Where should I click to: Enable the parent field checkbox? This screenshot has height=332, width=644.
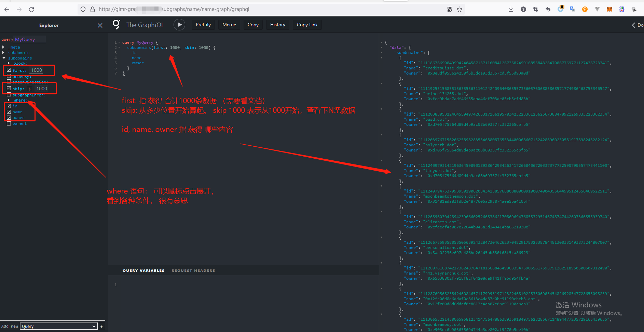(9, 123)
